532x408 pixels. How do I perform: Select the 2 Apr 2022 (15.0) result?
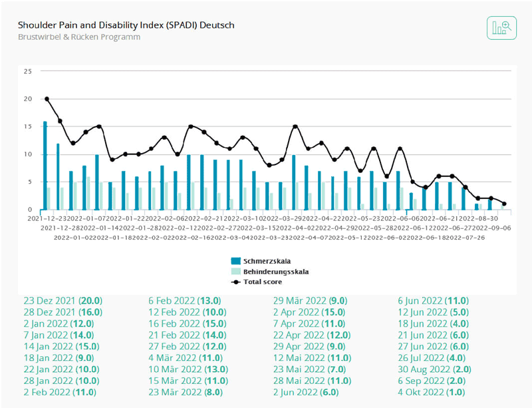309,312
